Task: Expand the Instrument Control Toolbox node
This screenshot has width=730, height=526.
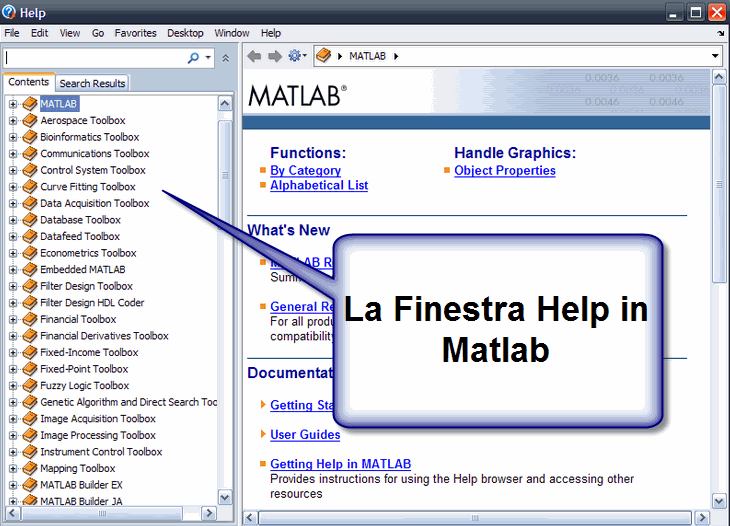Action: coord(13,452)
